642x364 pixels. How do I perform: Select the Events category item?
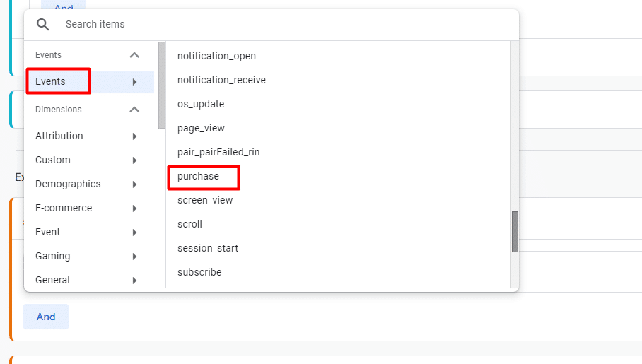click(51, 81)
